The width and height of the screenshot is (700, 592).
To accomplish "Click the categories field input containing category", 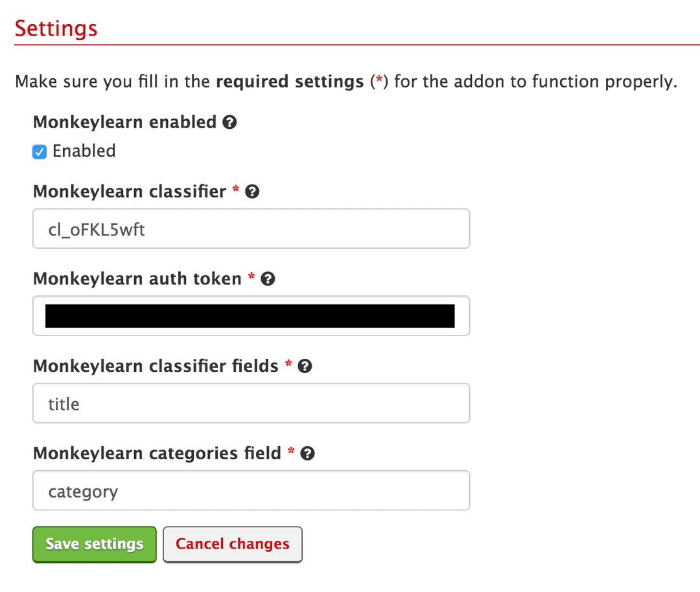I will pyautogui.click(x=251, y=490).
